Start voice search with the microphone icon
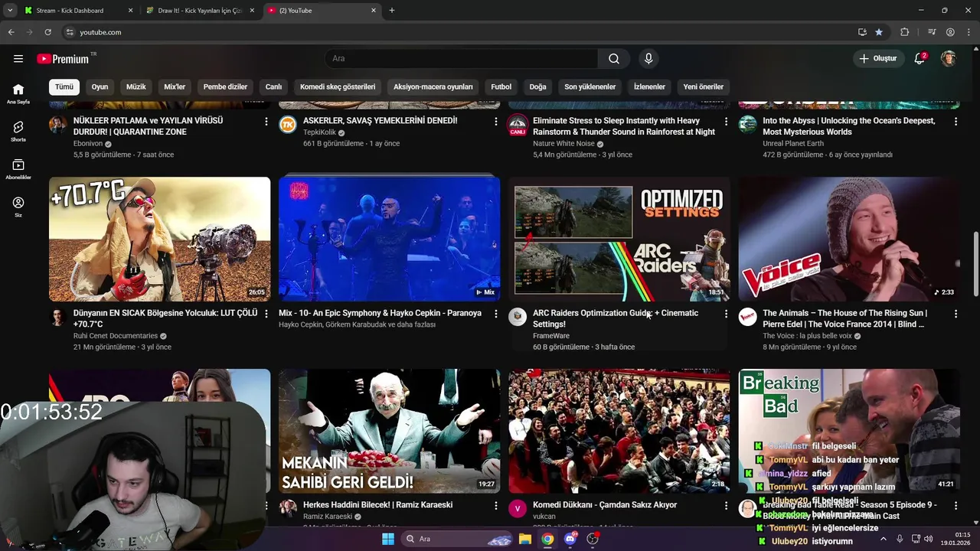 [x=648, y=59]
